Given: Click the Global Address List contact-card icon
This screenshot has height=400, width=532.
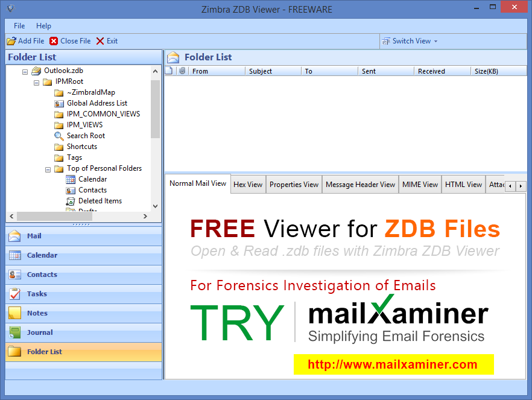Looking at the screenshot, I should point(59,104).
